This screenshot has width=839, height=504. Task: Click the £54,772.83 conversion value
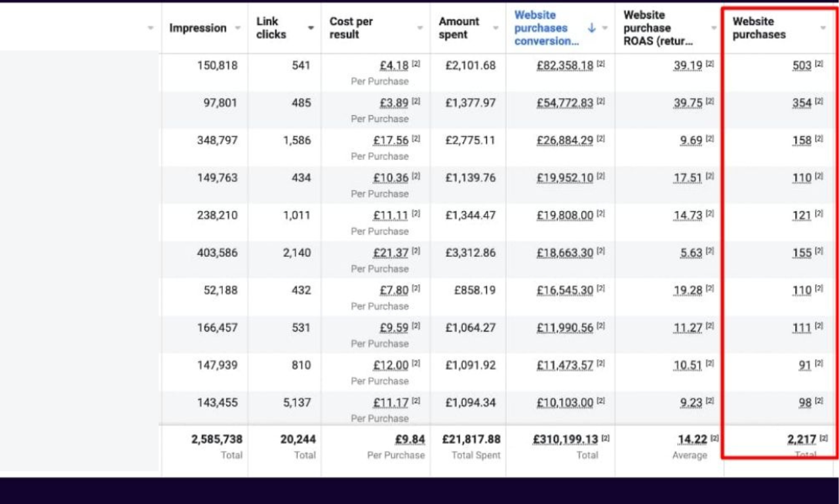point(564,103)
